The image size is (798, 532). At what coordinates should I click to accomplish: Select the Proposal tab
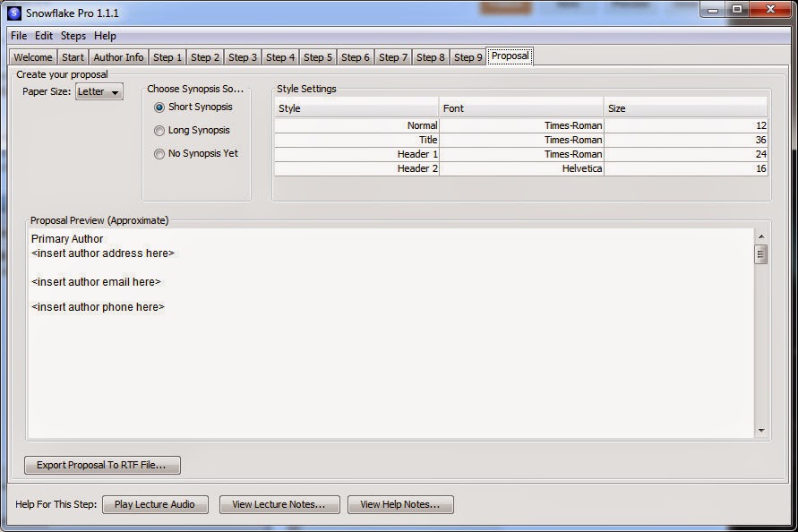[510, 56]
